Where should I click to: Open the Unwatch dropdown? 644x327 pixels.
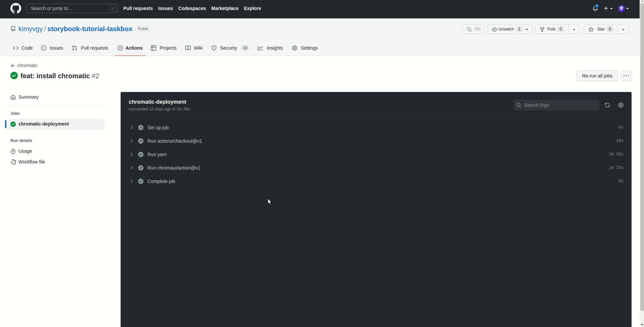510,29
